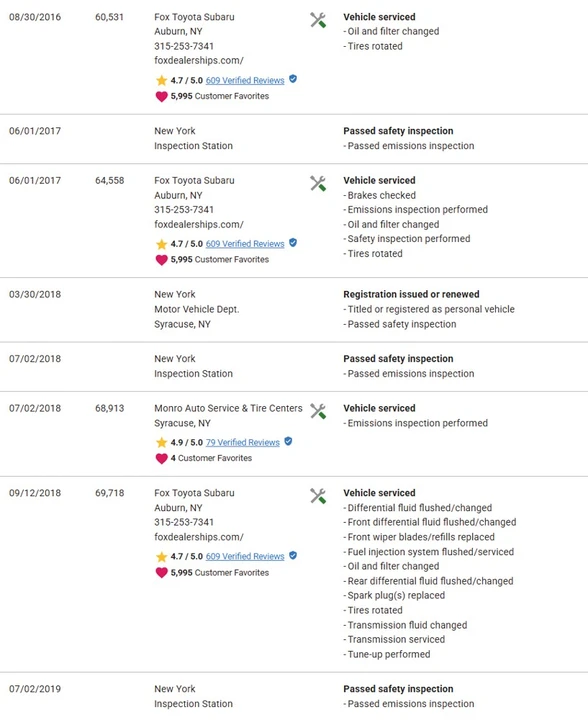
Task: Open 609 Verified Reviews in the 09/12/2018 entry
Action: pyautogui.click(x=245, y=556)
